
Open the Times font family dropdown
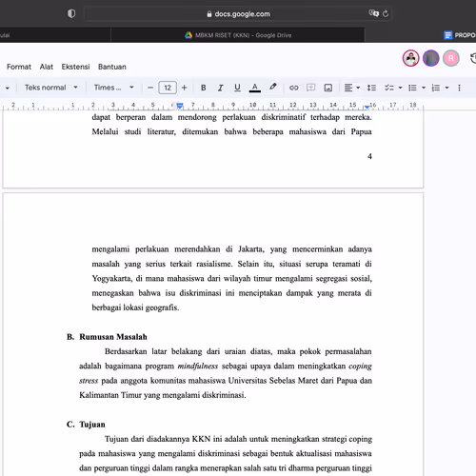[x=113, y=88]
